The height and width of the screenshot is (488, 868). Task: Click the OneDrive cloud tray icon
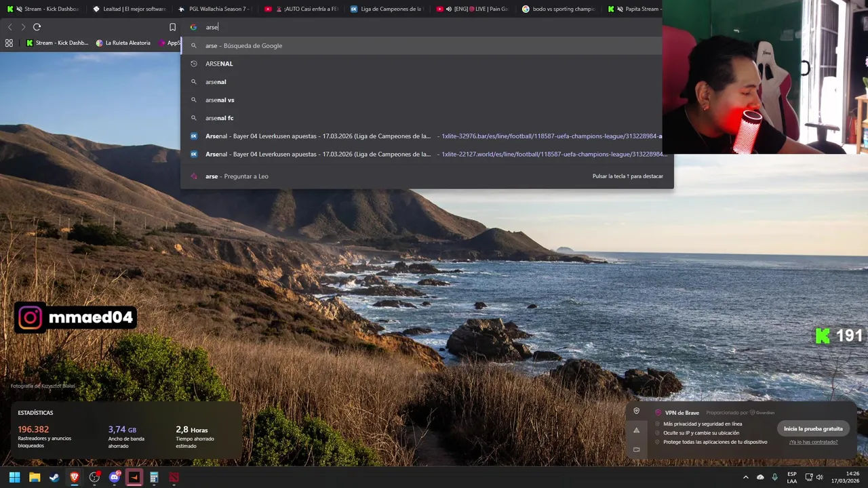(760, 477)
